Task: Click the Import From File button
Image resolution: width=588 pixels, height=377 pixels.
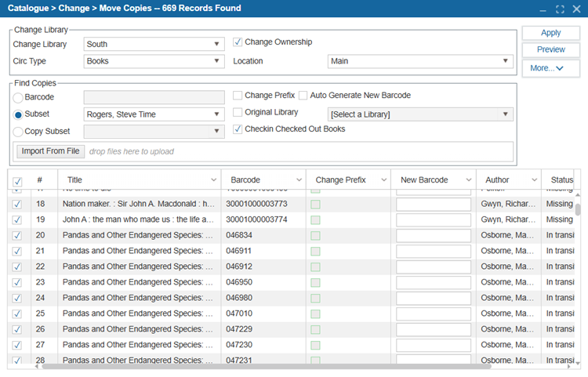Action: [x=50, y=151]
